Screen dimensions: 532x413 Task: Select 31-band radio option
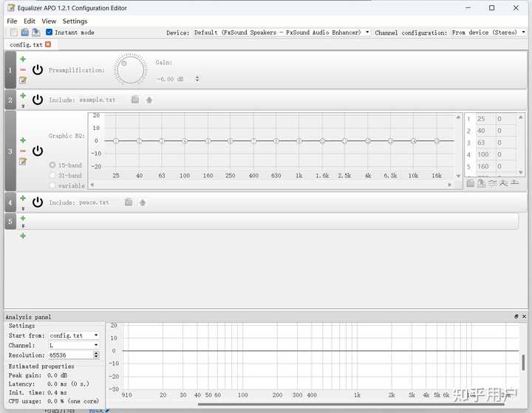(52, 175)
